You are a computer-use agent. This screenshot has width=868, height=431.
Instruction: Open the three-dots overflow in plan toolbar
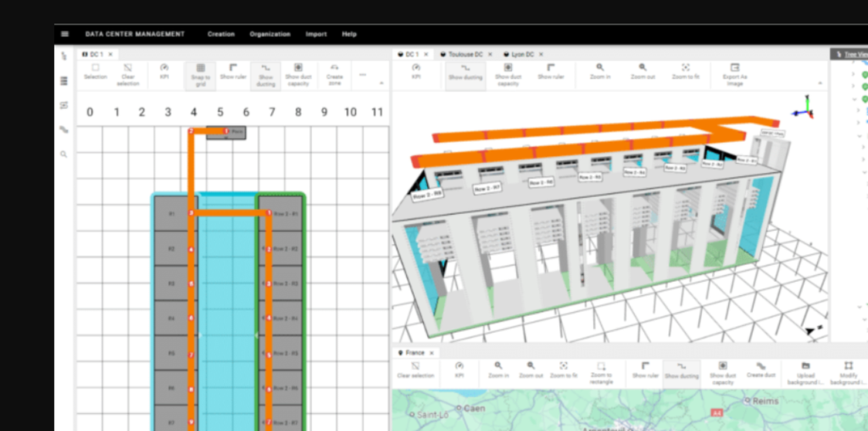363,74
